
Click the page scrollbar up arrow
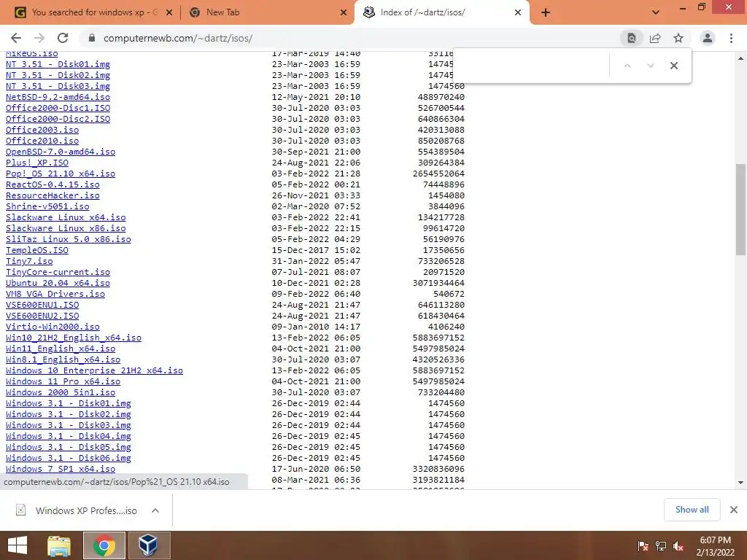point(741,58)
